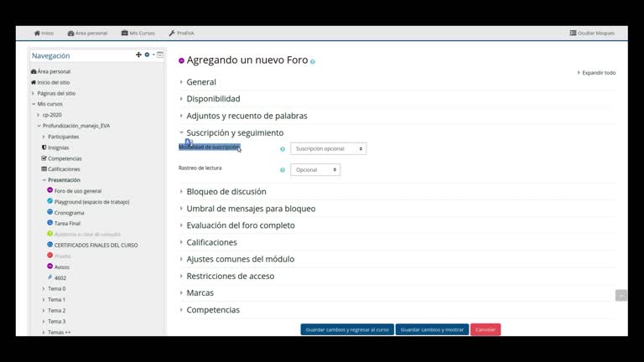Open the 4602 item
This screenshot has width=644, height=362.
coord(60,278)
